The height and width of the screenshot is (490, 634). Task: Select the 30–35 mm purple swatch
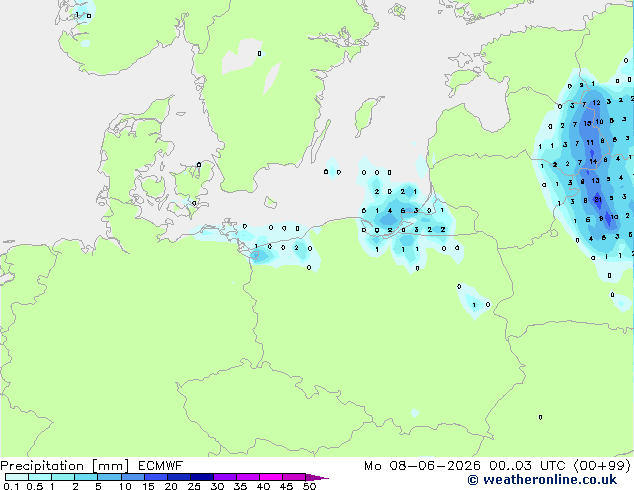[x=225, y=477]
